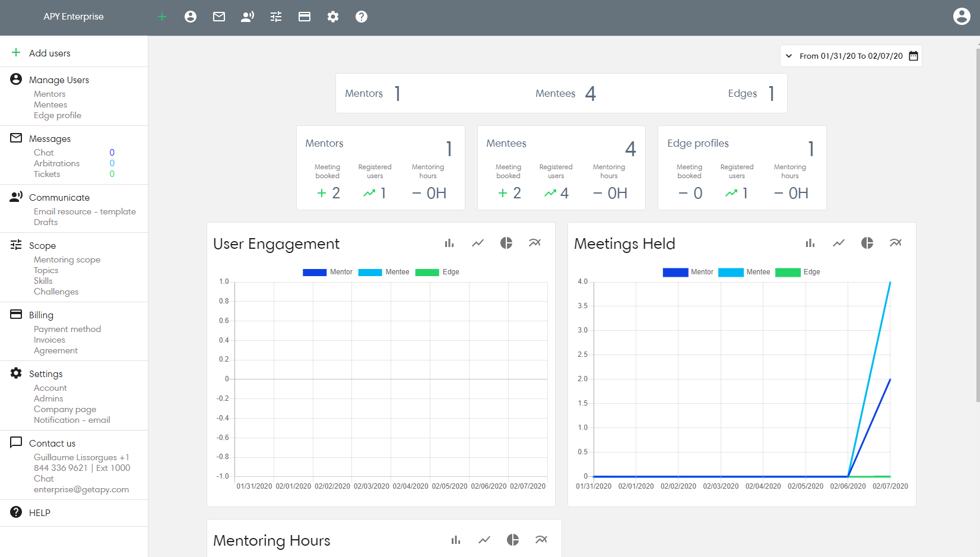Switch User Engagement to bar chart view

[449, 243]
